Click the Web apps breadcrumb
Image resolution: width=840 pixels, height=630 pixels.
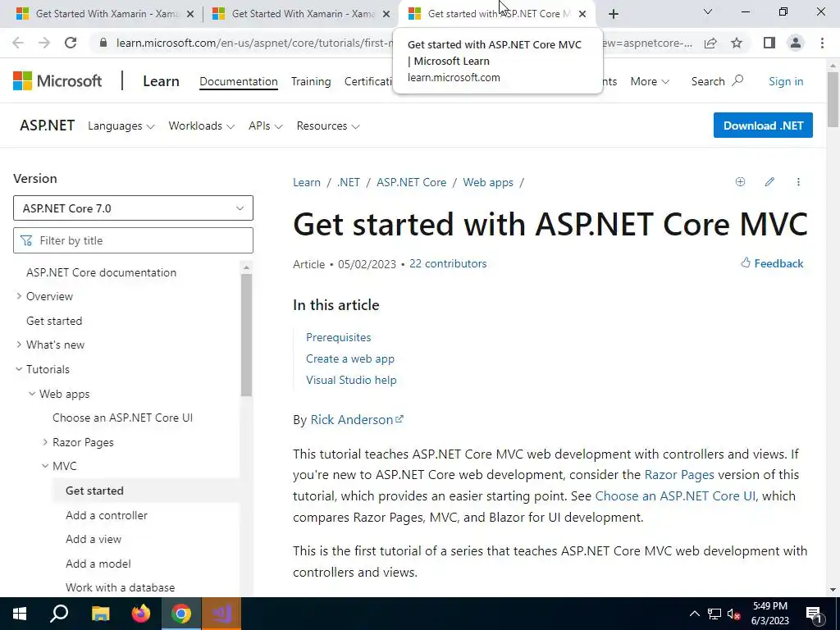488,182
